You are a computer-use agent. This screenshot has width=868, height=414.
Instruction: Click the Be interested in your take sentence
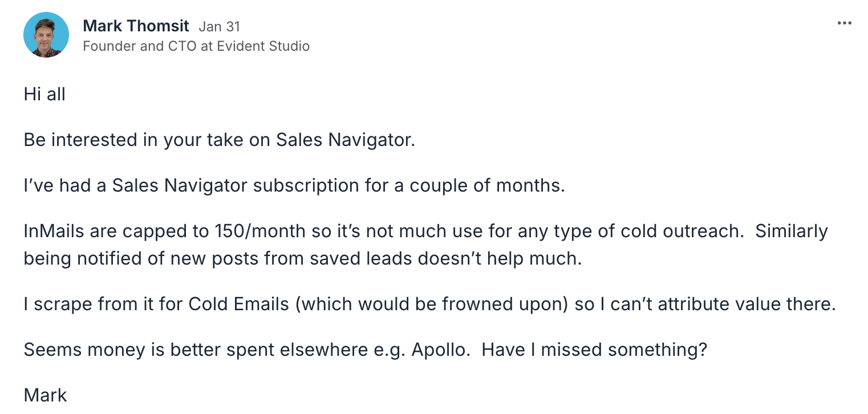coord(219,140)
